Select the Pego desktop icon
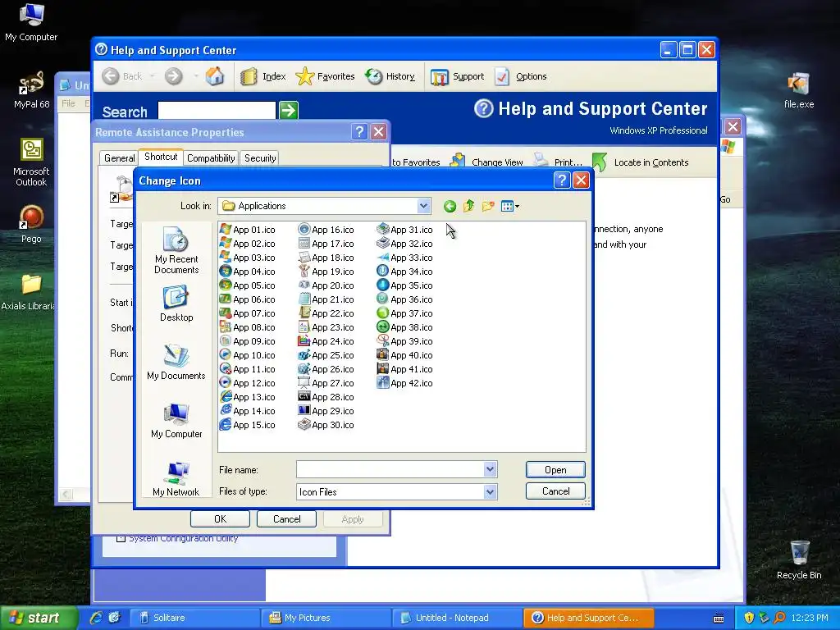Viewport: 840px width, 630px height. 31,225
